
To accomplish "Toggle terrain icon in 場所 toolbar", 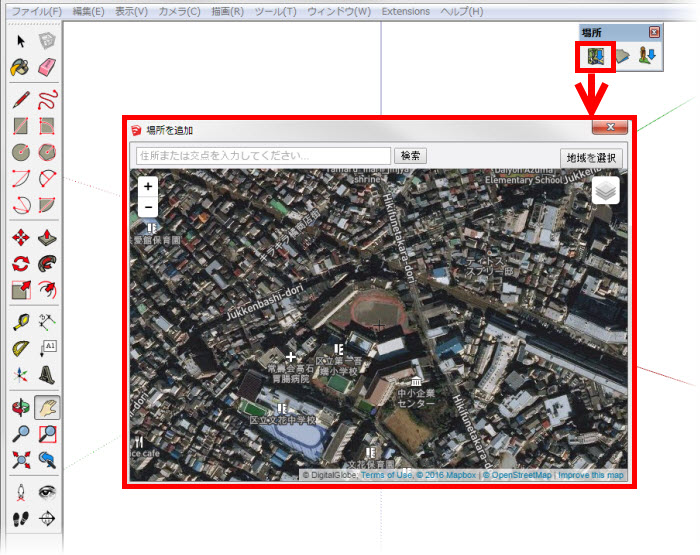I will coord(621,56).
